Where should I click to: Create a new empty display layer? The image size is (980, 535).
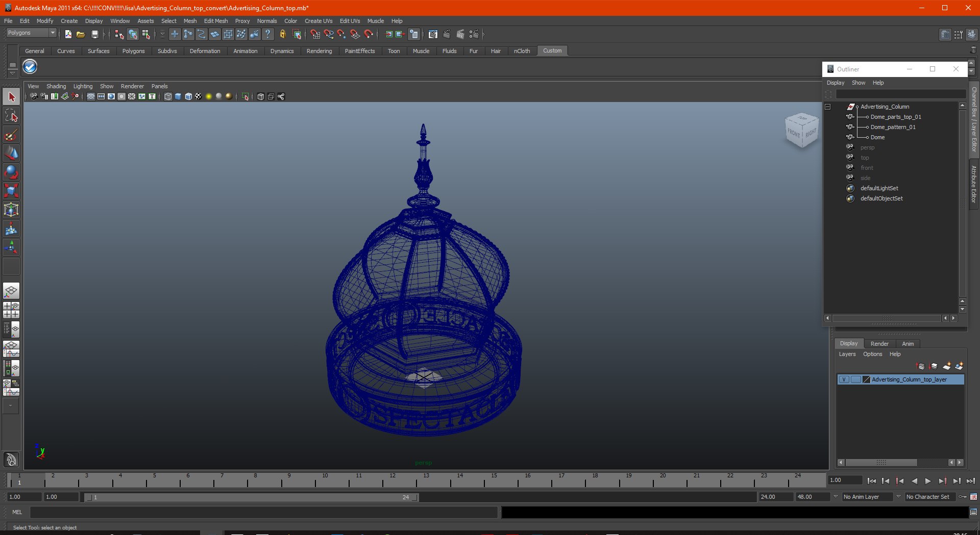tap(946, 366)
